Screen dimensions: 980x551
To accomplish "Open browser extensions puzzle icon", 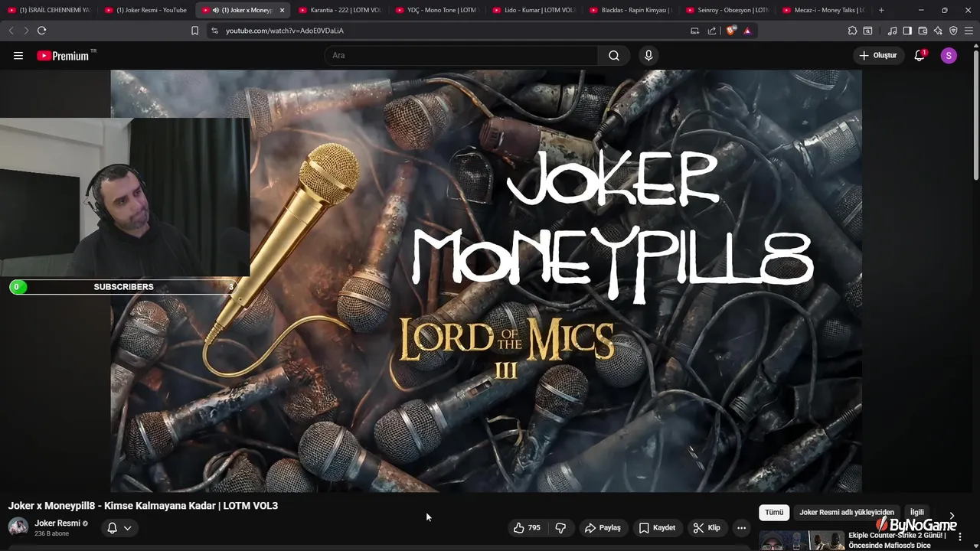I will tap(852, 31).
